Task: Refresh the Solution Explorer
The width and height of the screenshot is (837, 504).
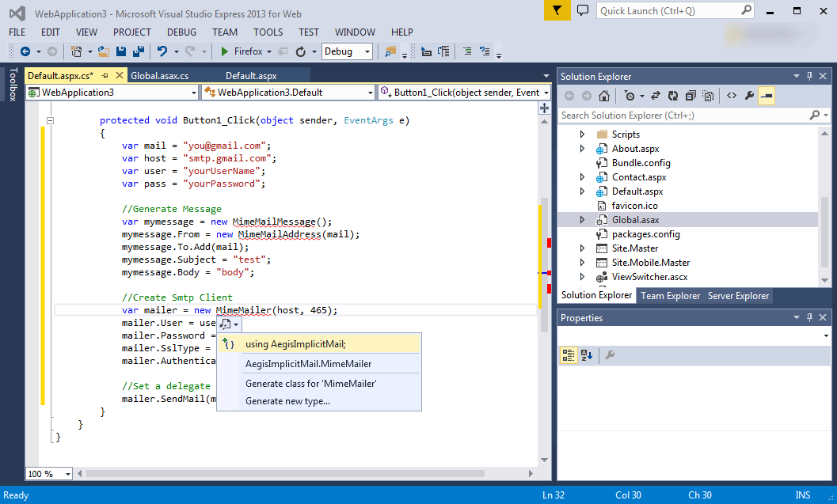Action: [673, 96]
